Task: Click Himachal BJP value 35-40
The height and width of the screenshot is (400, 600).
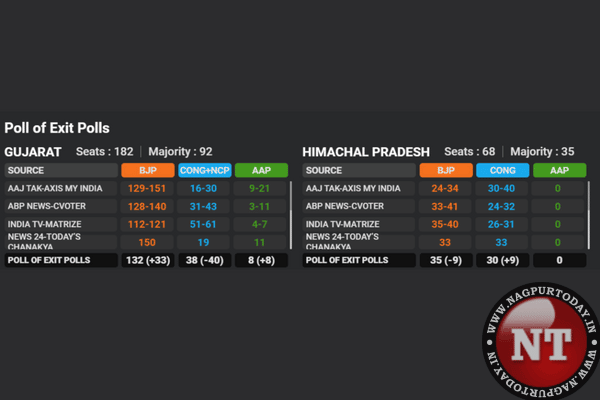Action: [445, 224]
